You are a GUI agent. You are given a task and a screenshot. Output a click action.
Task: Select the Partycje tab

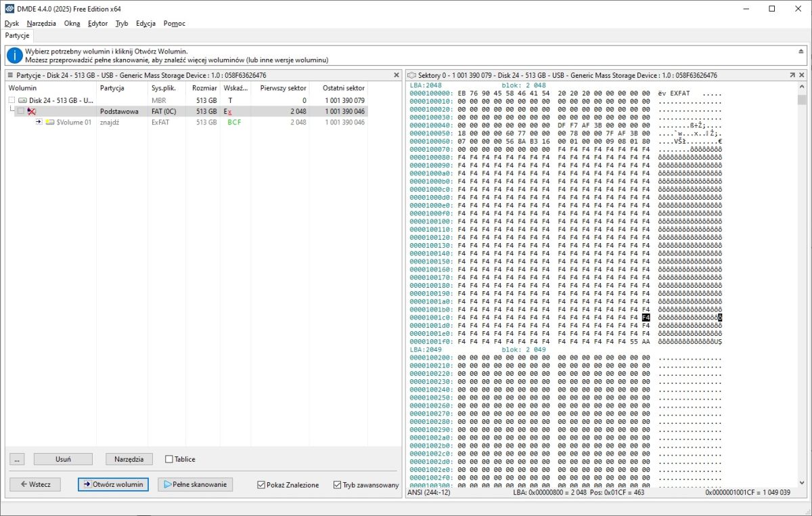[x=17, y=35]
